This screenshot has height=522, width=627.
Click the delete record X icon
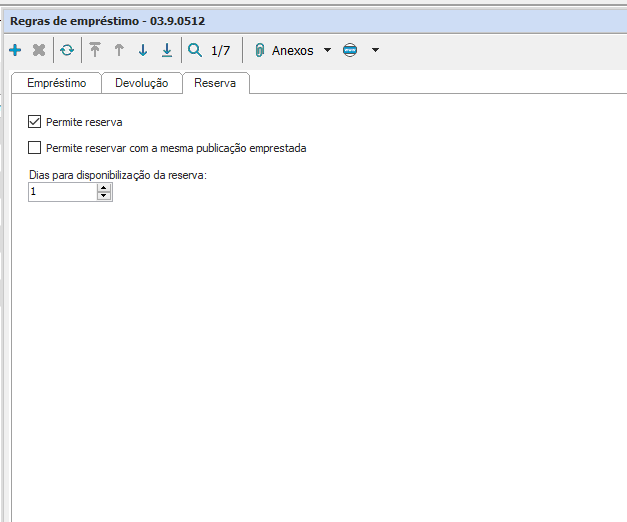coord(39,50)
